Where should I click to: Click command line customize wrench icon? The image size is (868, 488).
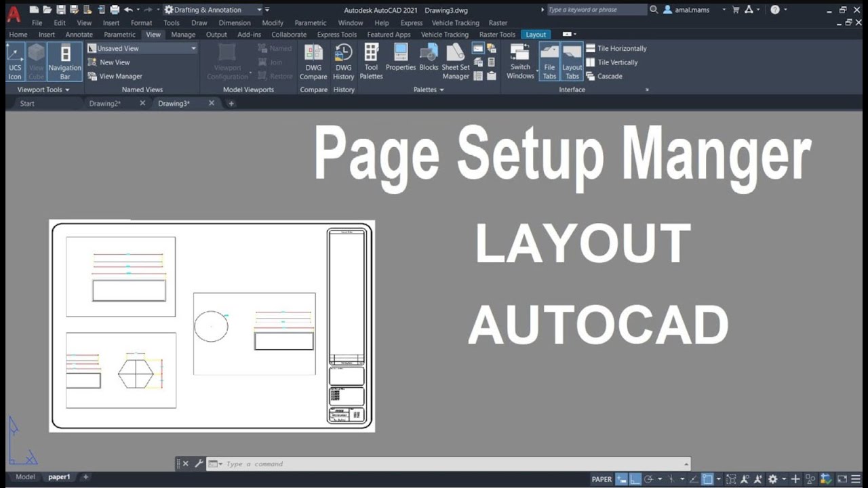coord(199,464)
